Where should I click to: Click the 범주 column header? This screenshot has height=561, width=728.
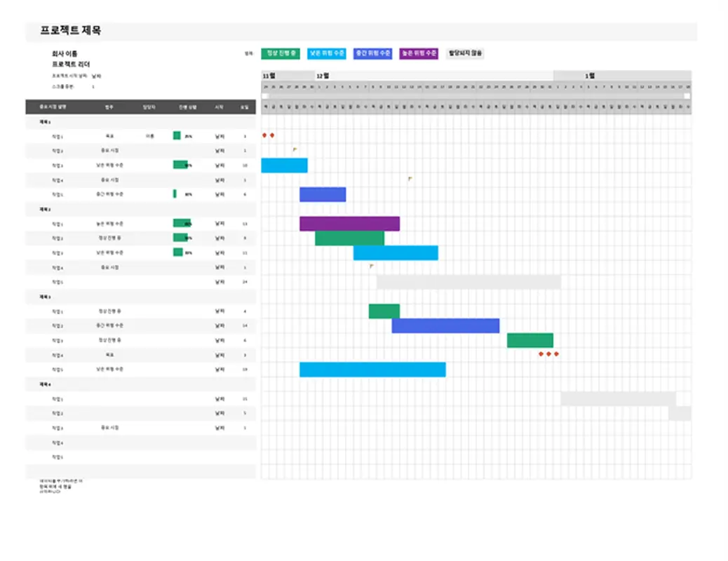(109, 107)
